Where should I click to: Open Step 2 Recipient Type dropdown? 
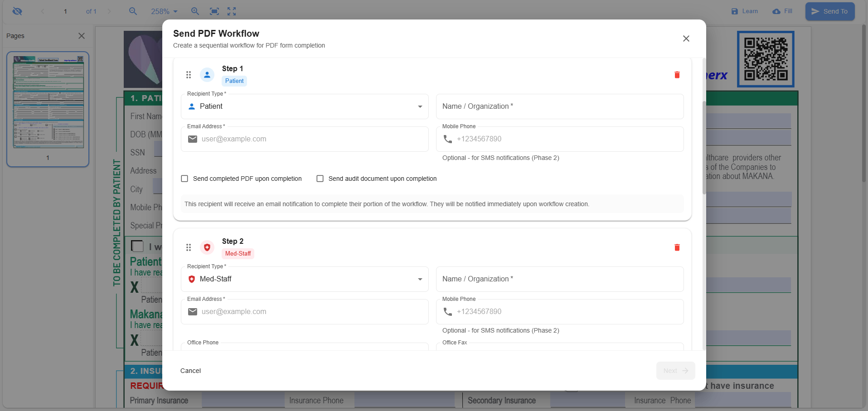(x=305, y=279)
